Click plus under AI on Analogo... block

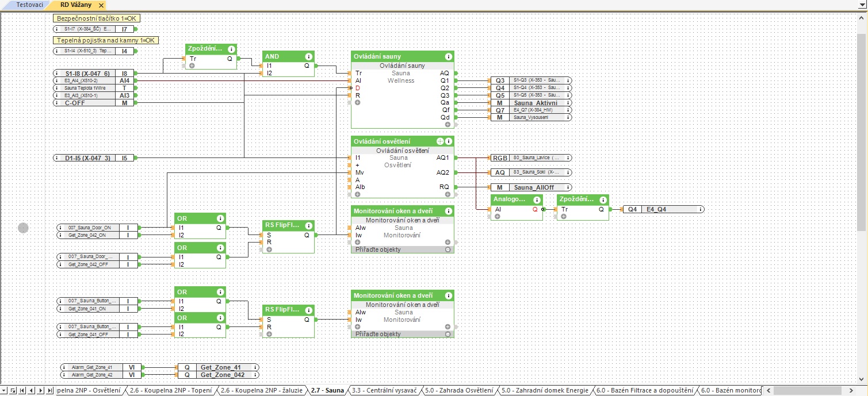[497, 216]
